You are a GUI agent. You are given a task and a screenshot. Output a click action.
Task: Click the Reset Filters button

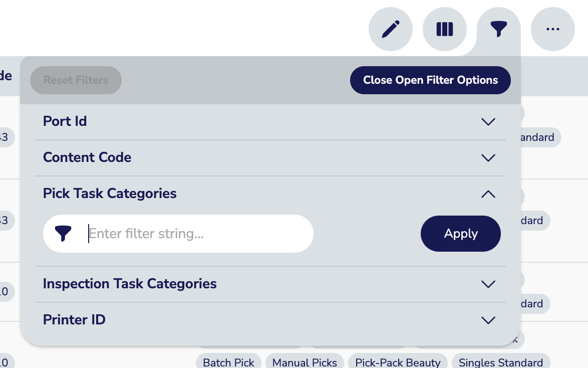pyautogui.click(x=76, y=80)
